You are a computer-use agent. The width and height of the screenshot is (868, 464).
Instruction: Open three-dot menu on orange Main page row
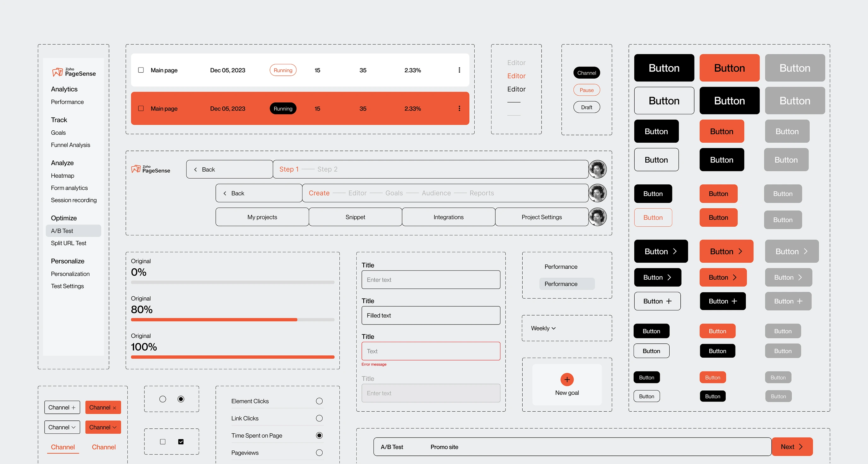point(459,109)
